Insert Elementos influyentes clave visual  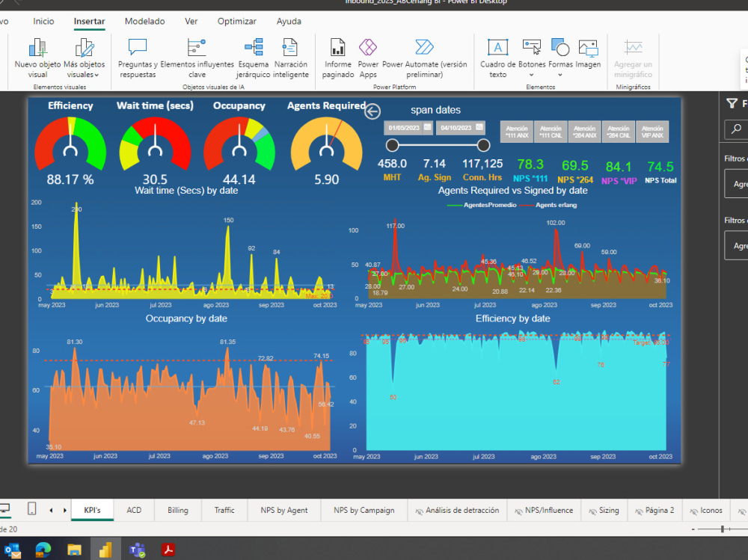[x=197, y=60]
